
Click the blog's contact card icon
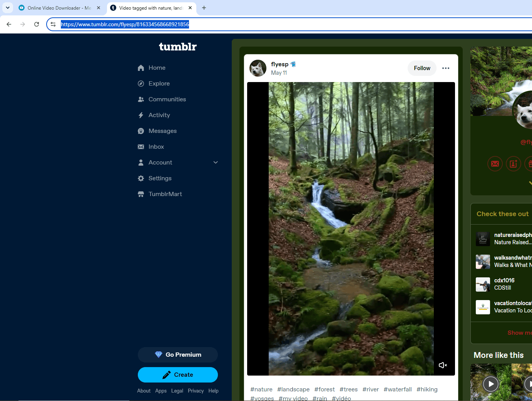pyautogui.click(x=514, y=164)
